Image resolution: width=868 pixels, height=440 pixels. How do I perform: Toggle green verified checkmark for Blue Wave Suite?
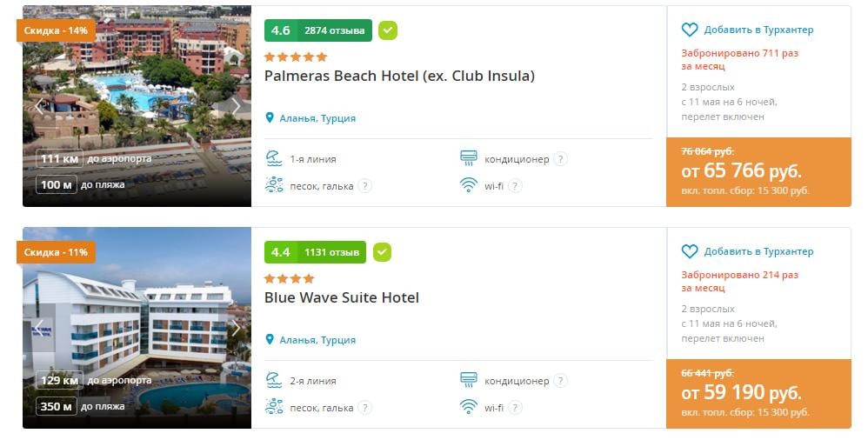pyautogui.click(x=382, y=252)
